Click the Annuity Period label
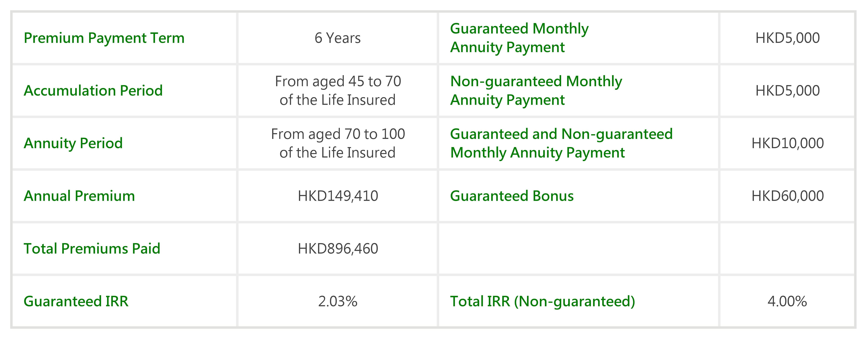 pyautogui.click(x=73, y=143)
